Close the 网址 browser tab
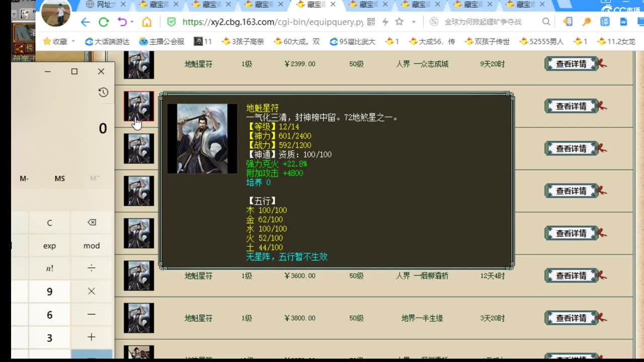Viewport: 644px width, 362px height. (123, 5)
